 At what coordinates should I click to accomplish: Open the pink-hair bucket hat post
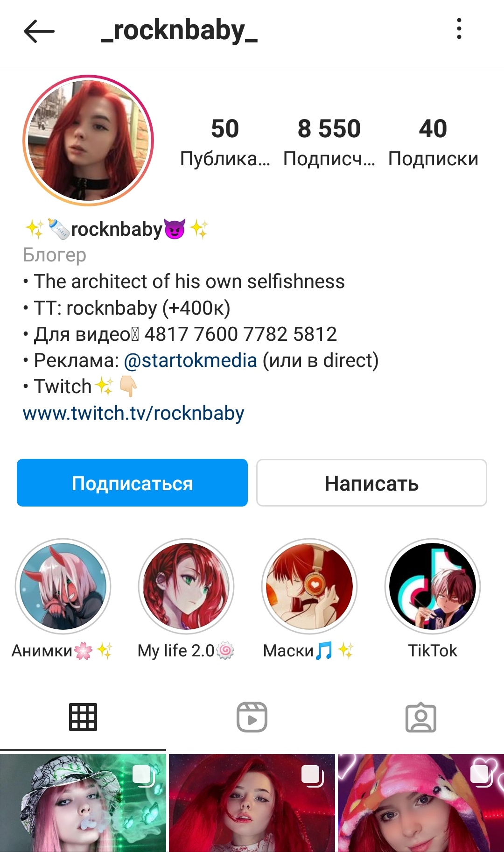[83, 803]
